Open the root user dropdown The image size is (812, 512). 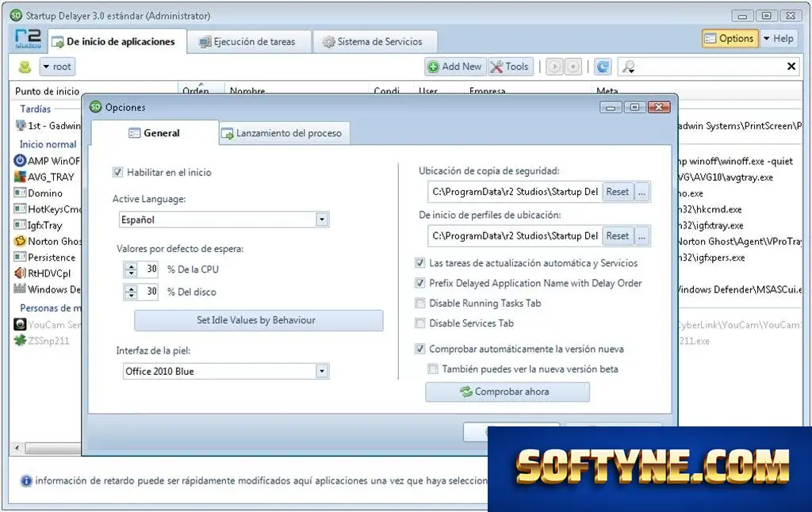click(x=57, y=67)
